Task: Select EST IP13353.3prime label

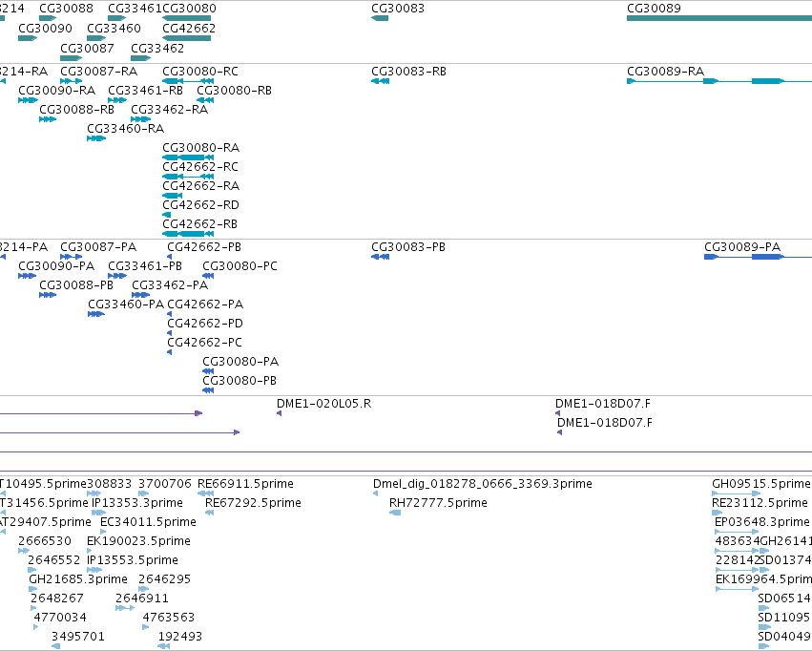Action: pyautogui.click(x=137, y=503)
